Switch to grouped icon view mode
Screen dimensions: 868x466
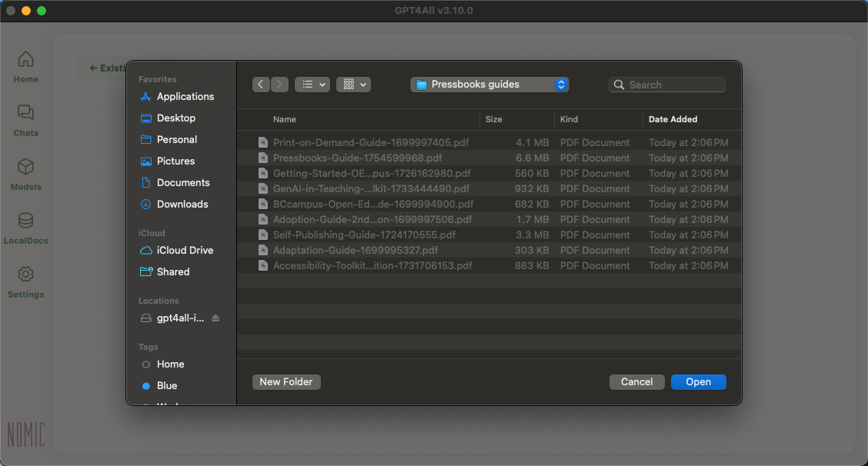[348, 85]
